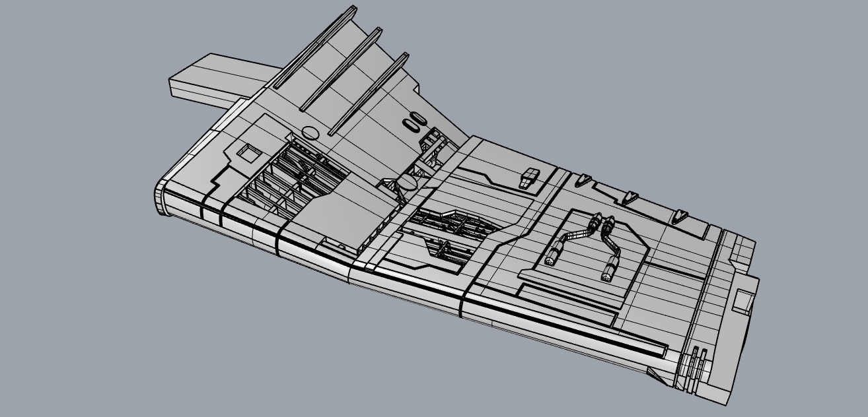This screenshot has width=868, height=417.
Task: Select the small raised box on the upper deck
Action: (x=529, y=179)
